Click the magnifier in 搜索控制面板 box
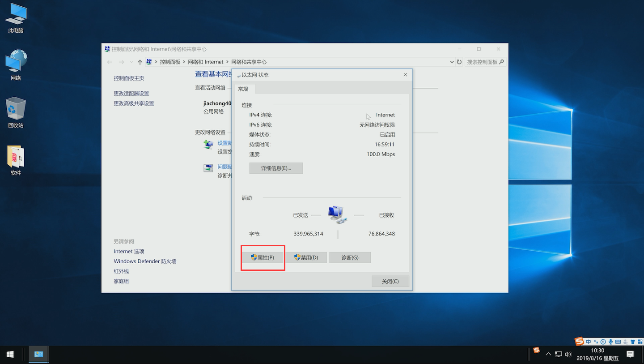This screenshot has width=644, height=364. [501, 62]
